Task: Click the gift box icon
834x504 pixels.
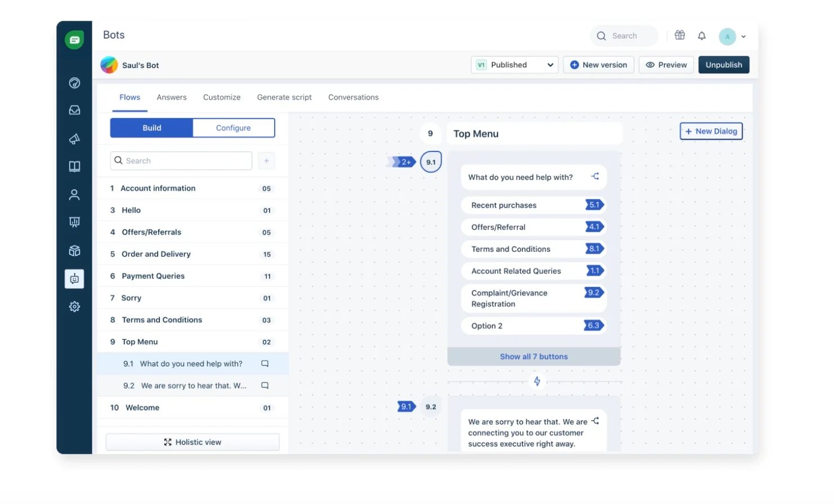Action: point(680,35)
